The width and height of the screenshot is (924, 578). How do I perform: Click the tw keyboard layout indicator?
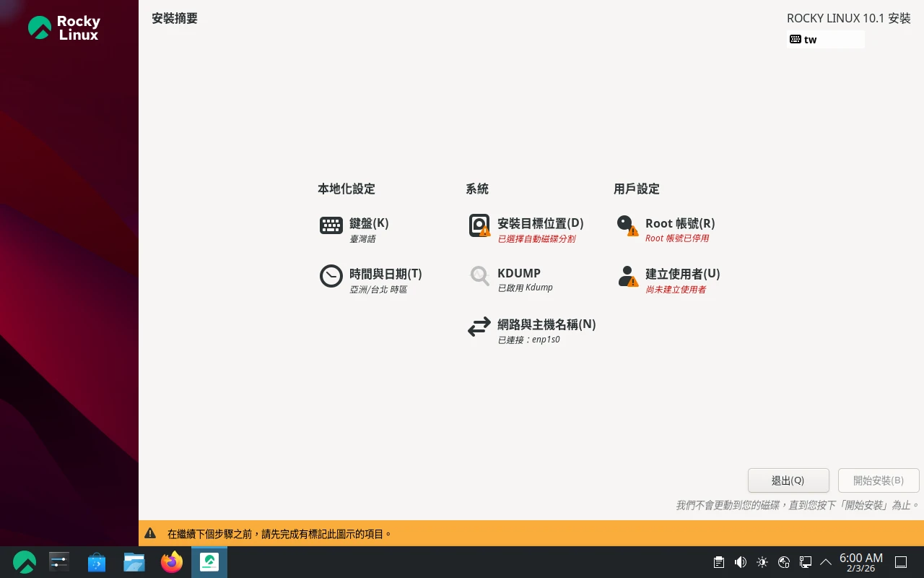[825, 40]
